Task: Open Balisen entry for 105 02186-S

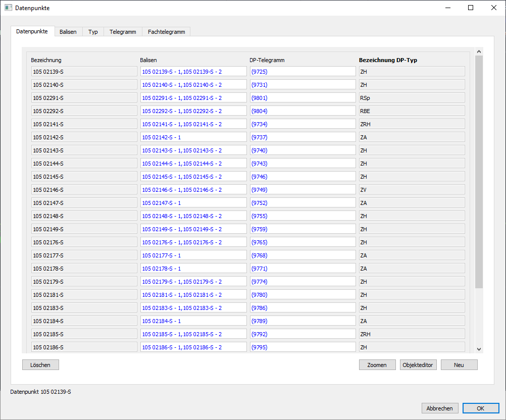Action: pyautogui.click(x=193, y=347)
